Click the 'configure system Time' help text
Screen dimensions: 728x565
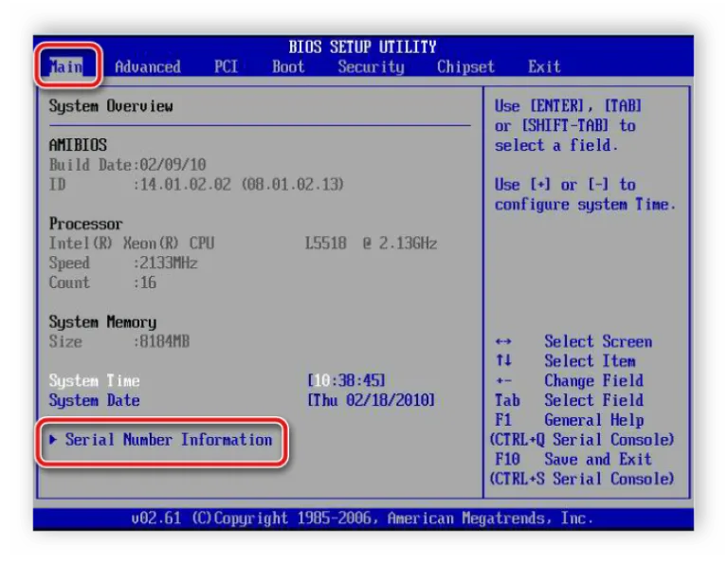tap(585, 204)
